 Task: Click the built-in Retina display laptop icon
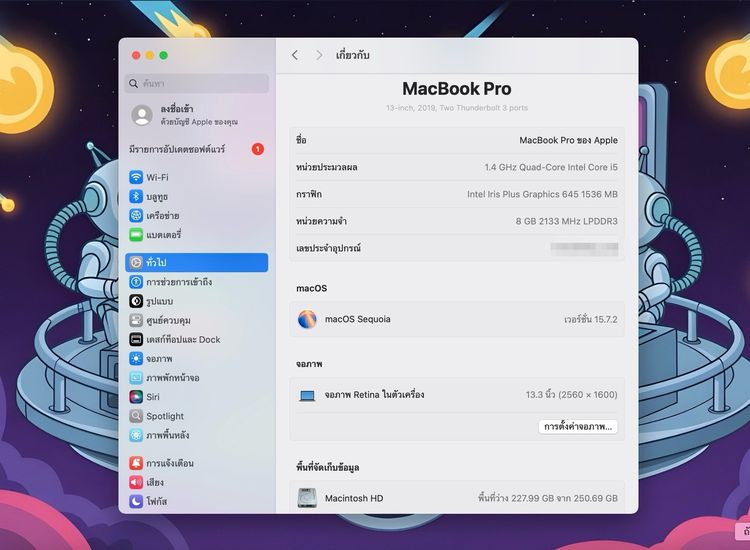[x=307, y=396]
